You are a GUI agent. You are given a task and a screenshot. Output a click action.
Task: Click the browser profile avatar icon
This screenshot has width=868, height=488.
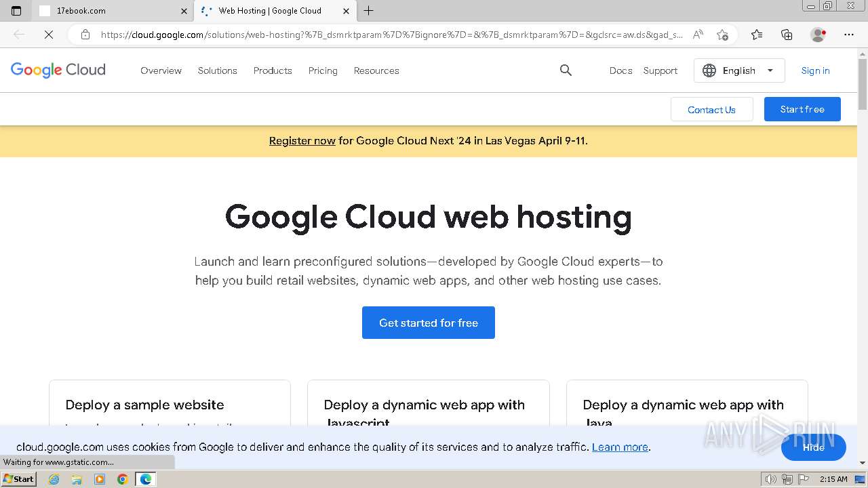coord(818,35)
